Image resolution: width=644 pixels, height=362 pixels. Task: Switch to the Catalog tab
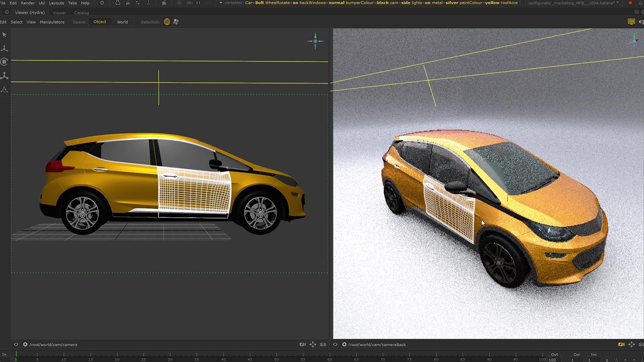[x=81, y=13]
